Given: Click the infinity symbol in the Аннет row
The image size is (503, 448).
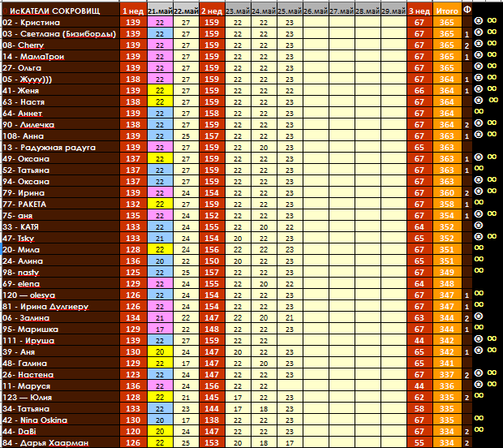Looking at the screenshot, I should 492,113.
